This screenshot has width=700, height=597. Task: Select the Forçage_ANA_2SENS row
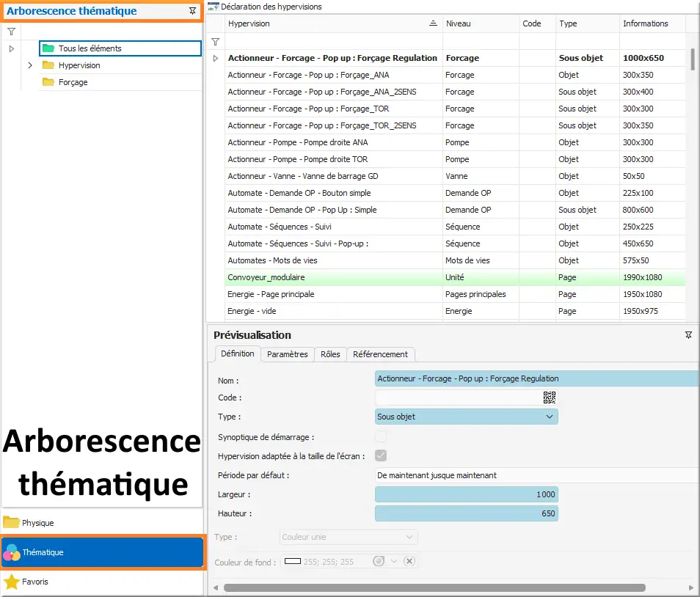pyautogui.click(x=456, y=92)
